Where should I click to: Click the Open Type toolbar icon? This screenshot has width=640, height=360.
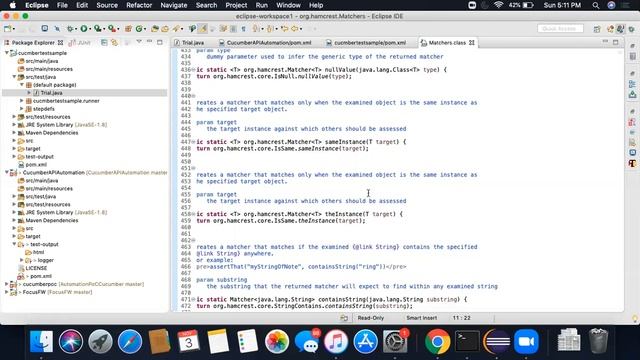tap(155, 29)
